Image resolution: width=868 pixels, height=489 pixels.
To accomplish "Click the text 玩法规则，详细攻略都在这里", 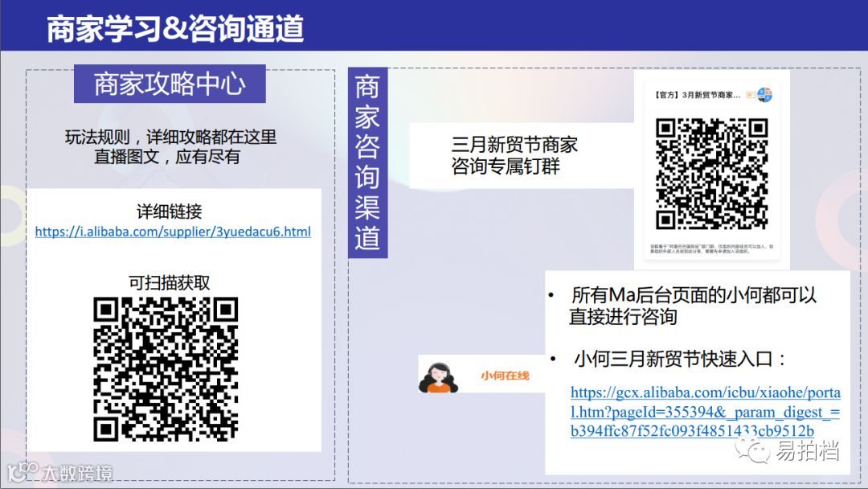I will click(x=170, y=137).
